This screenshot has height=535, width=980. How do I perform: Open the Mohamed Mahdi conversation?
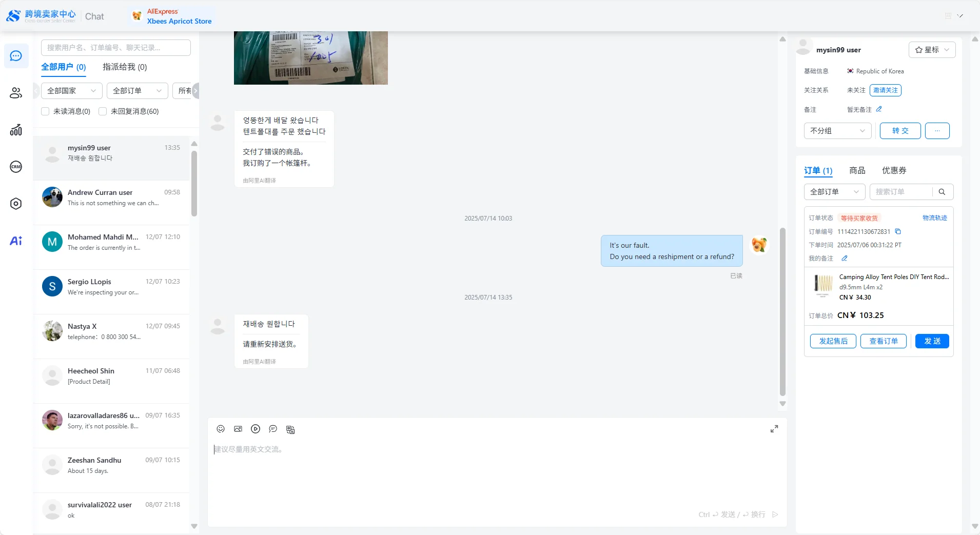click(x=111, y=247)
